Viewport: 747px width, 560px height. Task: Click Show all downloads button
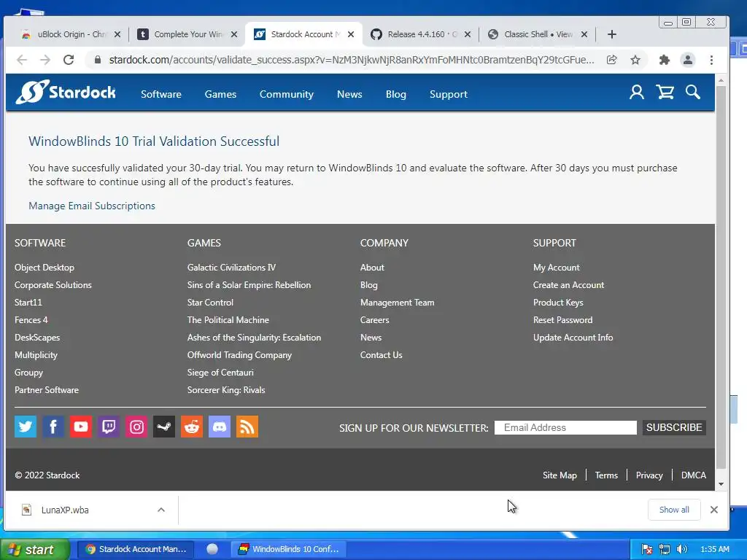pyautogui.click(x=674, y=510)
